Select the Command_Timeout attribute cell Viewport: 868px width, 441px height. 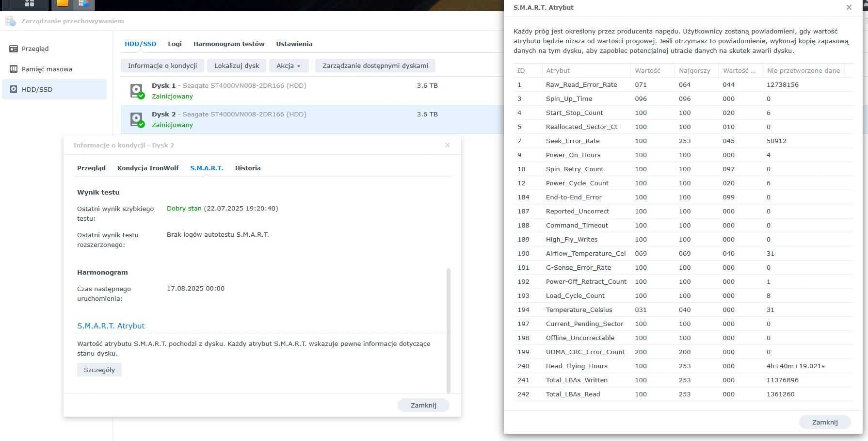[577, 225]
